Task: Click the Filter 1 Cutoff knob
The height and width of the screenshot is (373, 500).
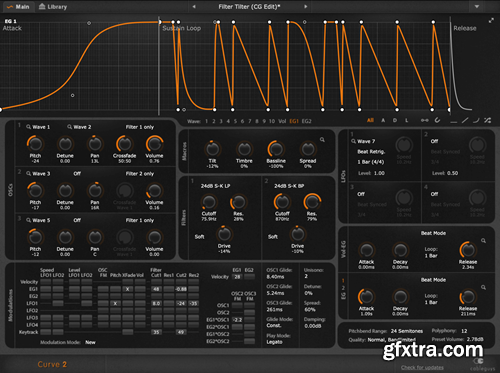Action: coord(209,202)
